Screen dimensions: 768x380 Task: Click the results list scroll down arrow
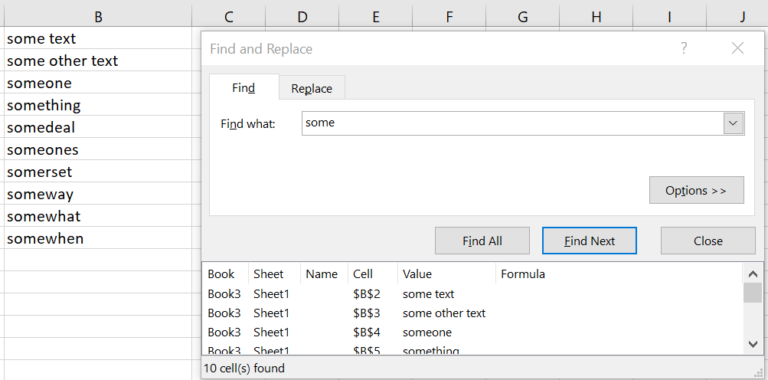[x=753, y=344]
